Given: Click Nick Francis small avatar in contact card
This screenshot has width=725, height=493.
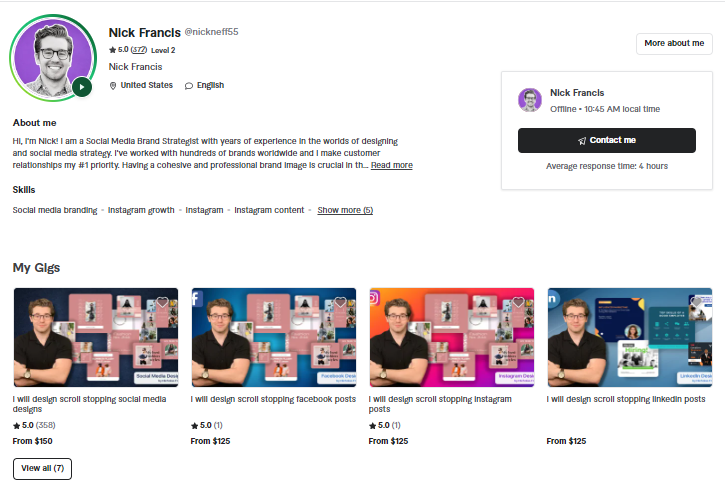Looking at the screenshot, I should point(530,100).
